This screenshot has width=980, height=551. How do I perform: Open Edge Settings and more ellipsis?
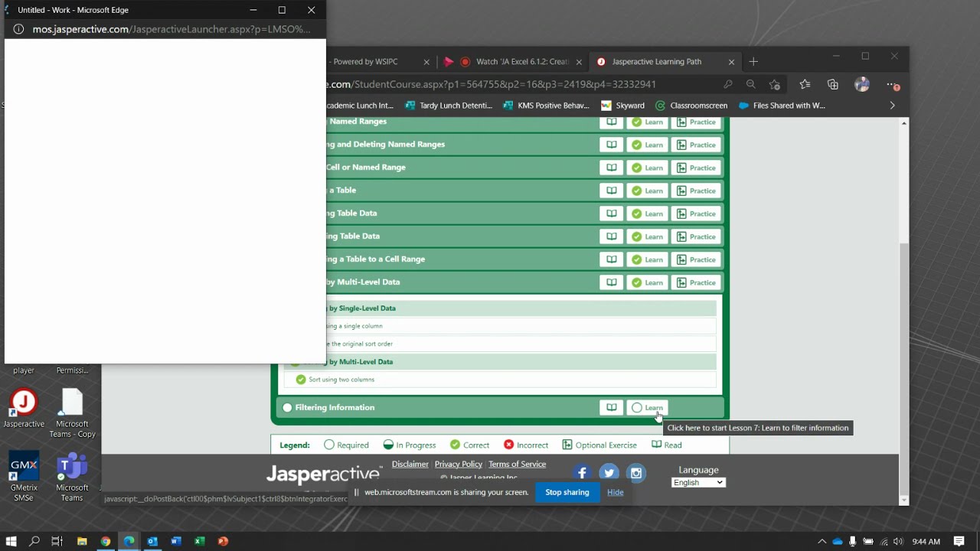pyautogui.click(x=892, y=84)
